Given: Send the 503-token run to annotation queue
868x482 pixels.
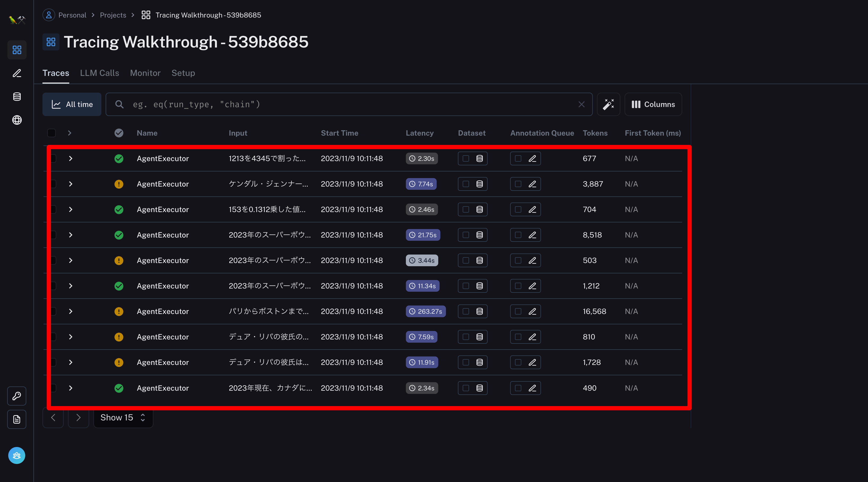Looking at the screenshot, I should (532, 260).
